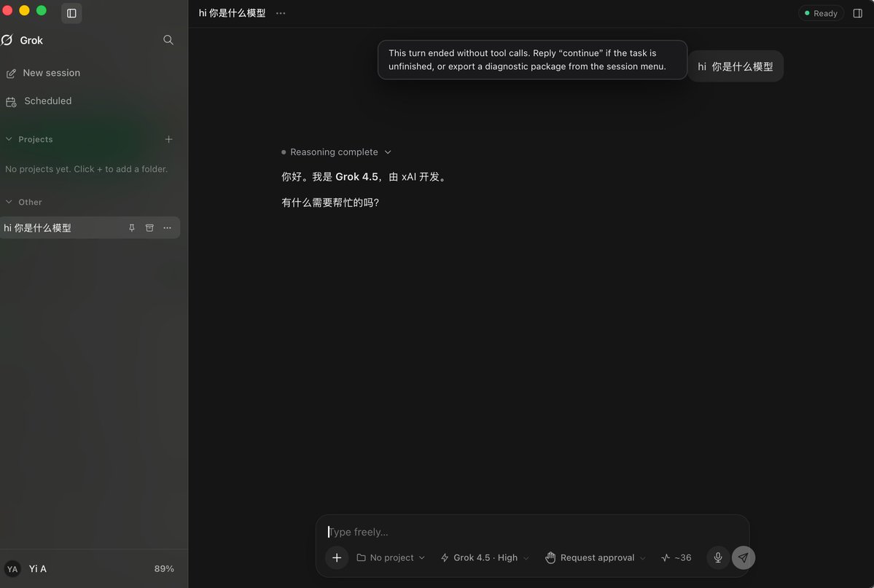Open session menu next to title

[281, 13]
